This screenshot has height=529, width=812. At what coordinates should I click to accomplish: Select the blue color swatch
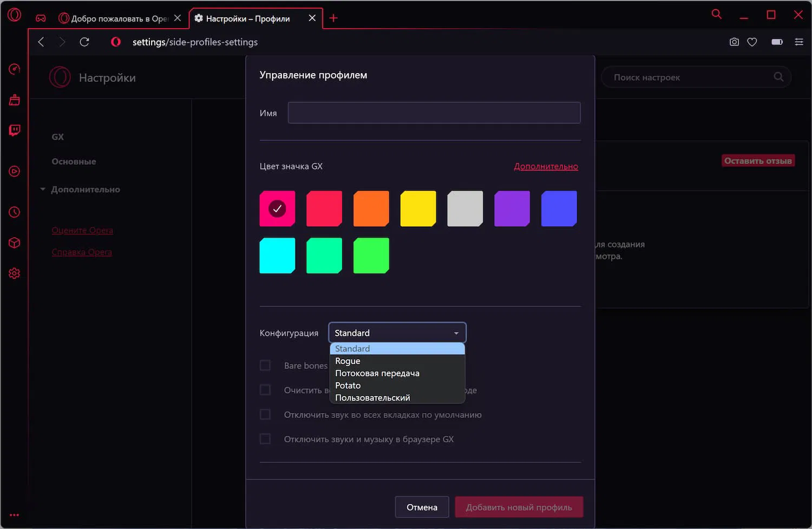tap(559, 208)
